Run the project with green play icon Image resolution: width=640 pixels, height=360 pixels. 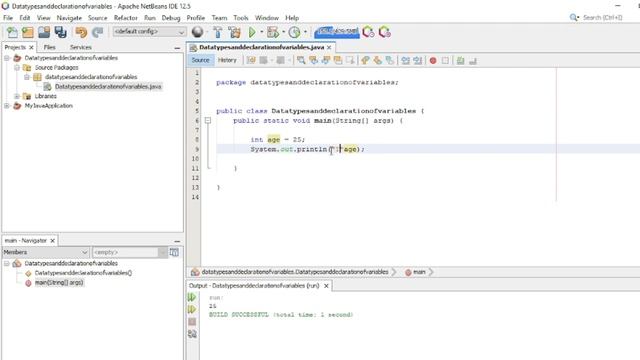click(252, 32)
